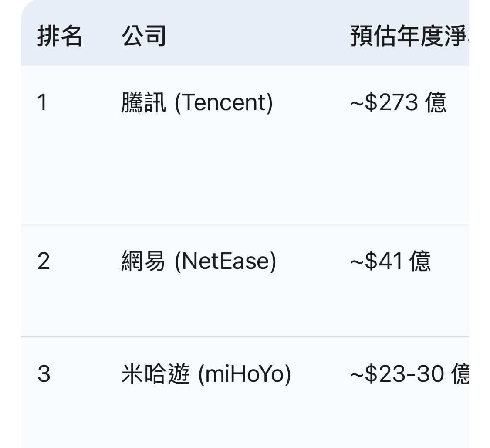Click the English word miHoYo in parentheses
490x448 pixels.
point(244,374)
